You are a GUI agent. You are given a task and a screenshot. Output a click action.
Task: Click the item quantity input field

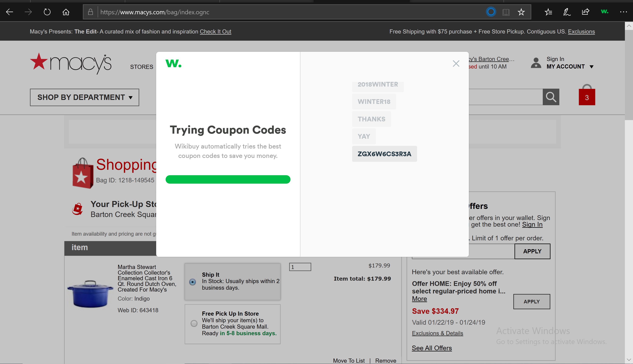[300, 267]
